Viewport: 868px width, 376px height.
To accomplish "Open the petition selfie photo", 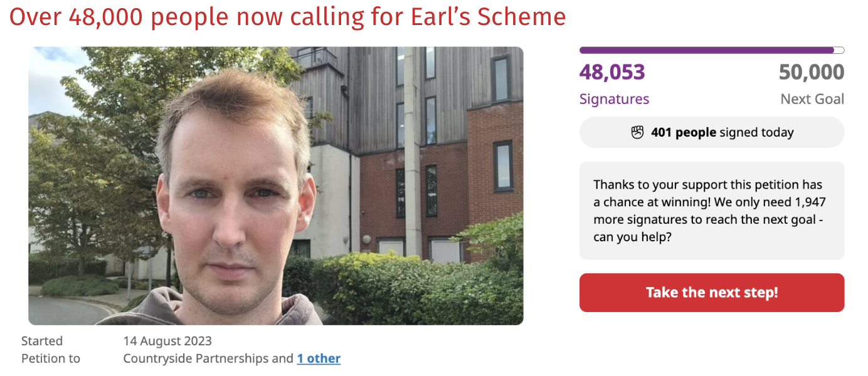I will click(x=275, y=185).
